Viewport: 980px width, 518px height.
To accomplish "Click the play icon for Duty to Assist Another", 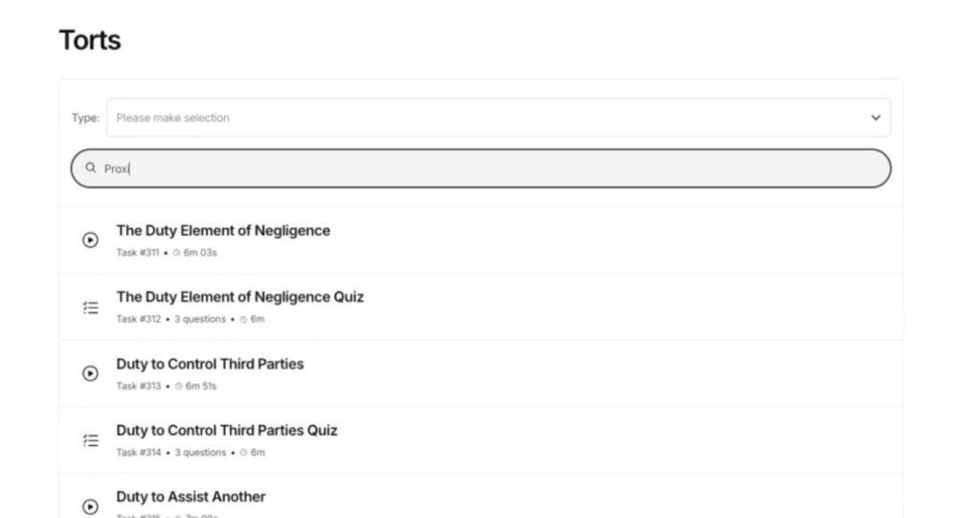I will (x=91, y=507).
